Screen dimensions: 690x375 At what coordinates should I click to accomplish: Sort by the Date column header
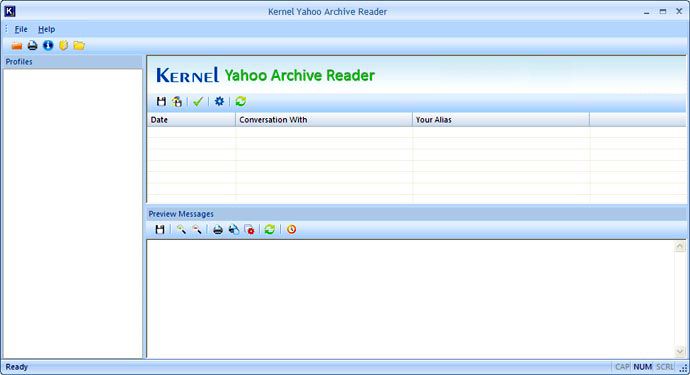pos(191,120)
